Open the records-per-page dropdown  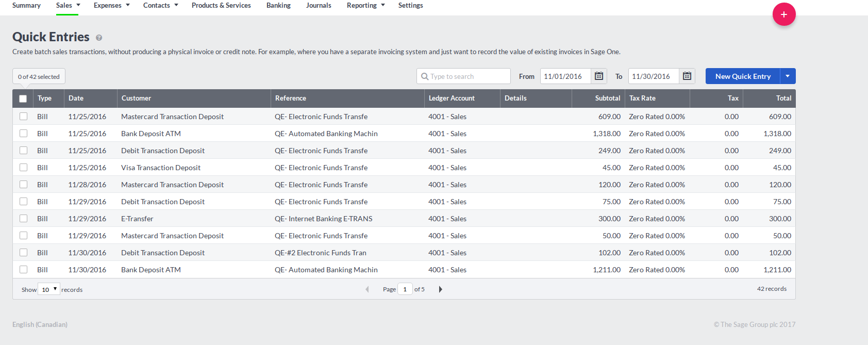point(49,289)
